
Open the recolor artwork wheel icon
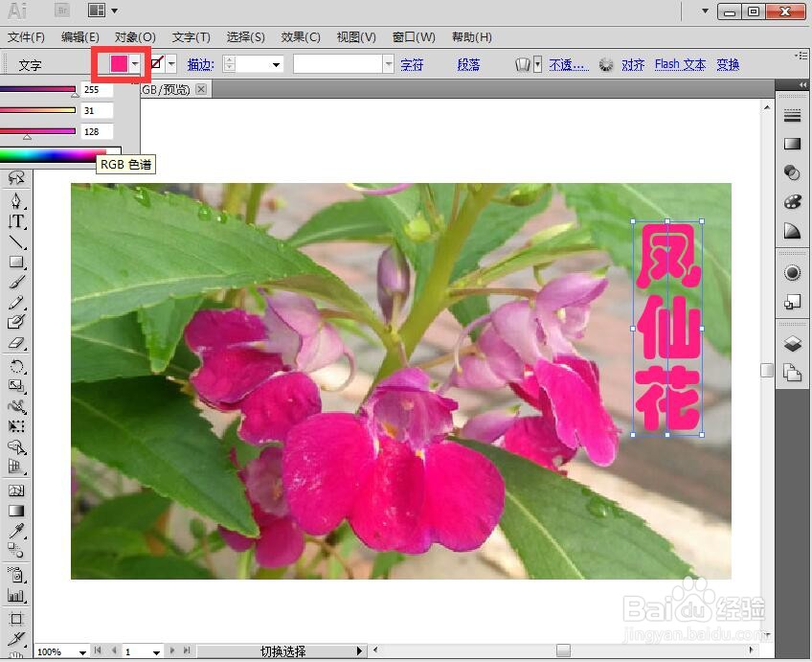[x=606, y=65]
